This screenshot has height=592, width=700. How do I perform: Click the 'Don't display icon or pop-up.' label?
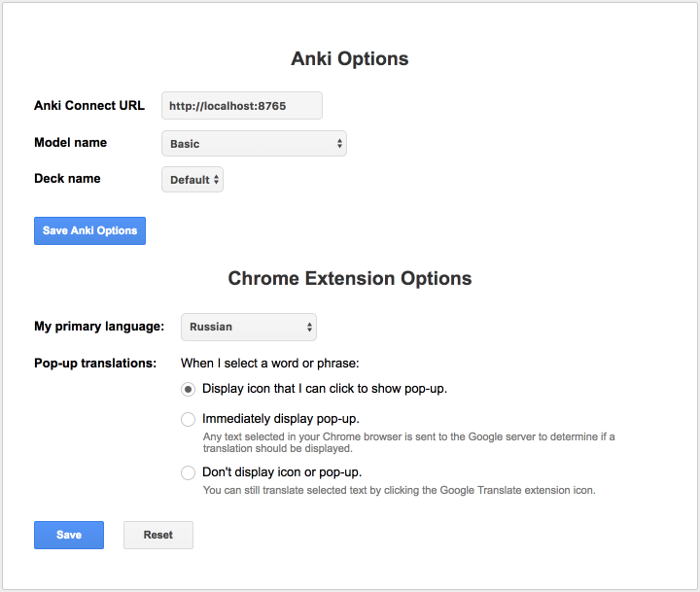(x=282, y=471)
